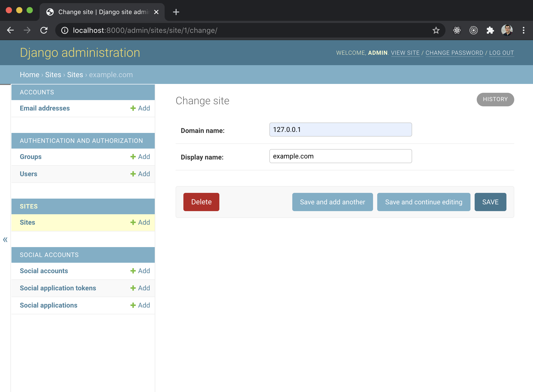Open the Chrome profile avatar
The width and height of the screenshot is (533, 392).
coord(507,30)
